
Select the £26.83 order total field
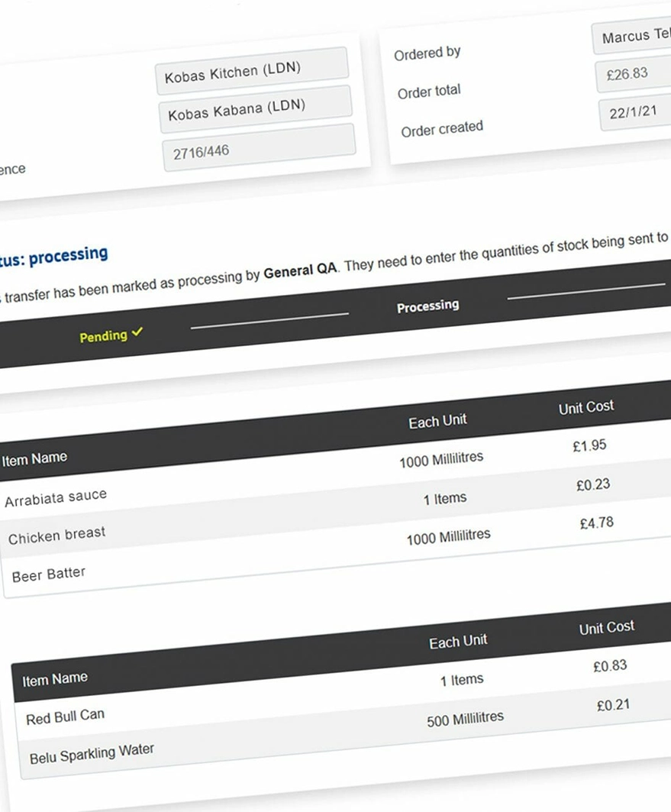(634, 73)
